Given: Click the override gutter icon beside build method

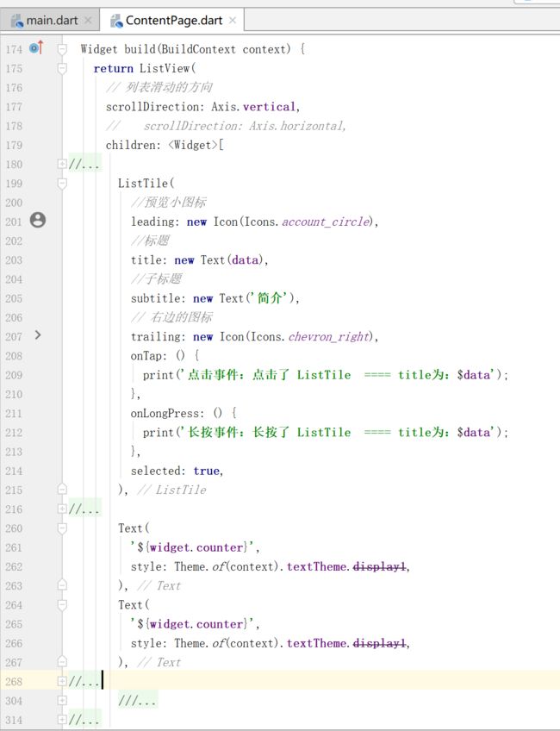Looking at the screenshot, I should click(x=36, y=48).
